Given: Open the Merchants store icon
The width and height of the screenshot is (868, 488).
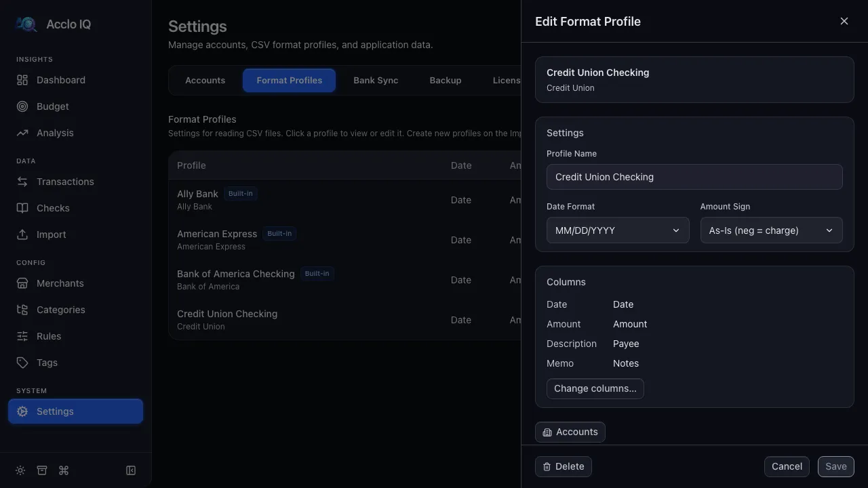Looking at the screenshot, I should tap(22, 283).
